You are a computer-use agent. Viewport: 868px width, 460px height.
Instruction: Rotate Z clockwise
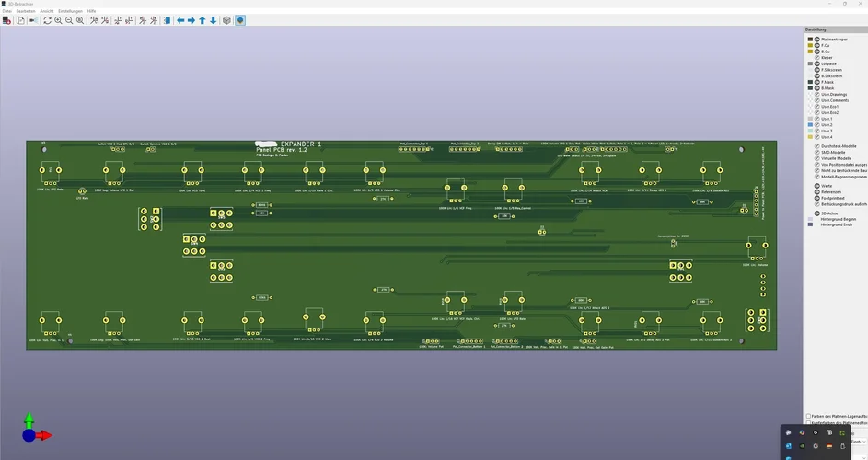click(x=143, y=20)
